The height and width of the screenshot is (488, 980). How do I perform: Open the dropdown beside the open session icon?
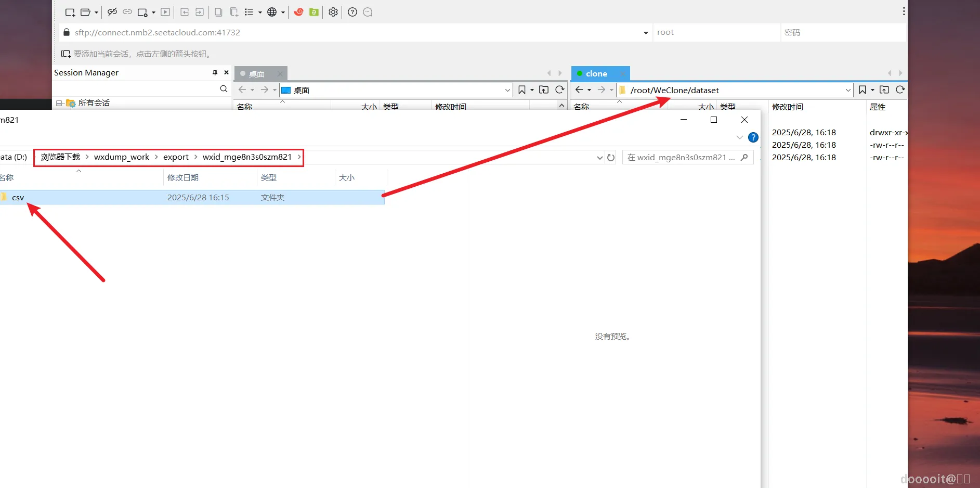point(97,12)
